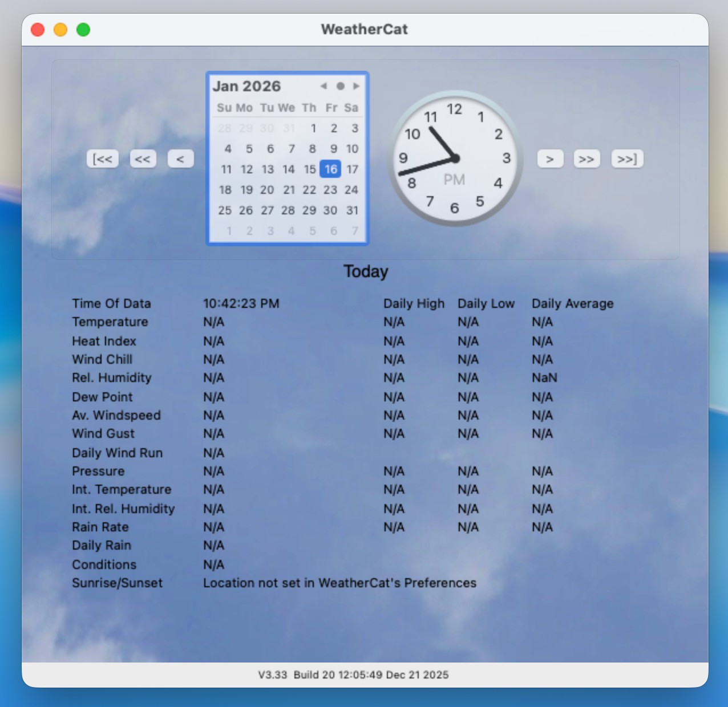728x707 pixels.
Task: Select January 1 in the calendar
Action: click(313, 128)
